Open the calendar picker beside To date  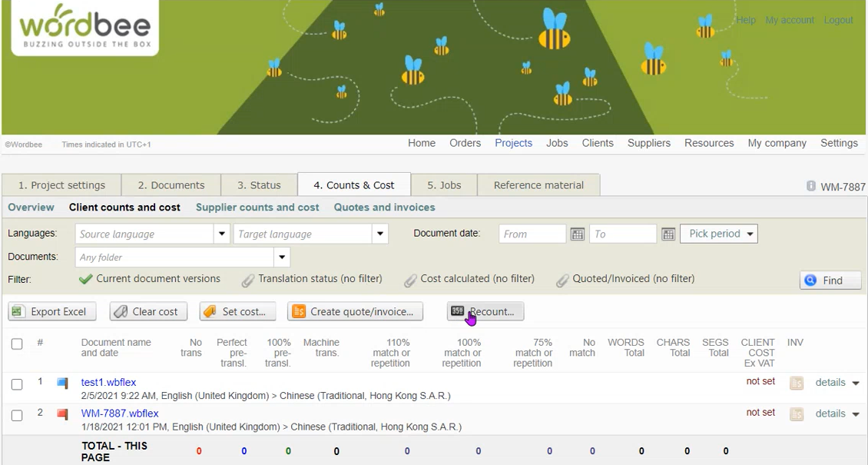[x=668, y=234]
